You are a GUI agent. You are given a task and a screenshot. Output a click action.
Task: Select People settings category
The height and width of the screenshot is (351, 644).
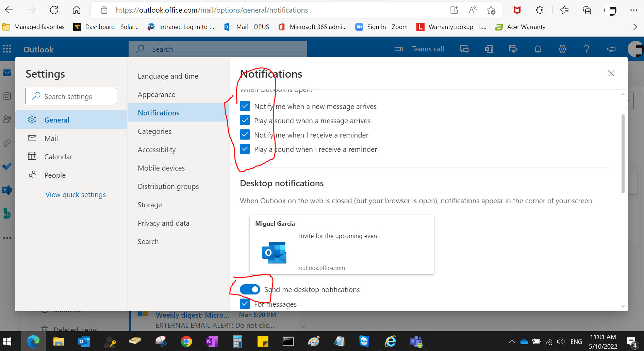coord(71,175)
